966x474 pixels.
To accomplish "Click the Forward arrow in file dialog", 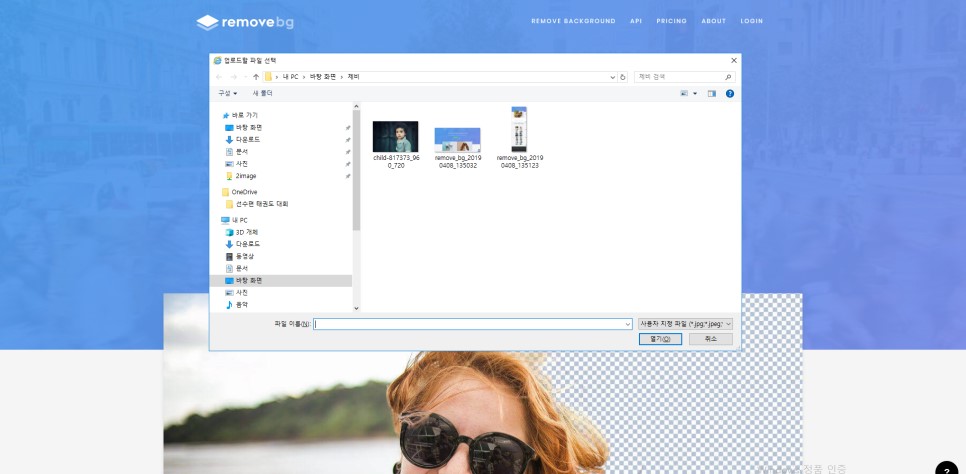I will 233,77.
